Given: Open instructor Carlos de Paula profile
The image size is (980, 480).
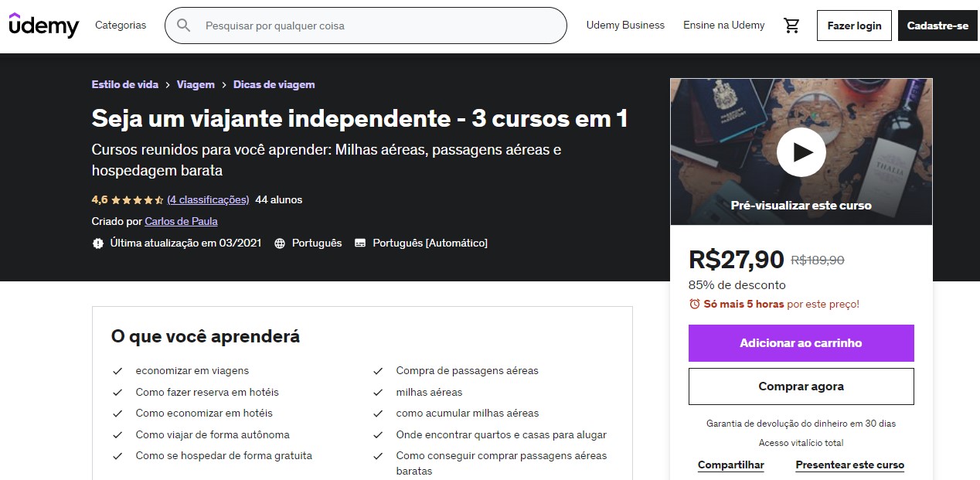Looking at the screenshot, I should tap(181, 222).
